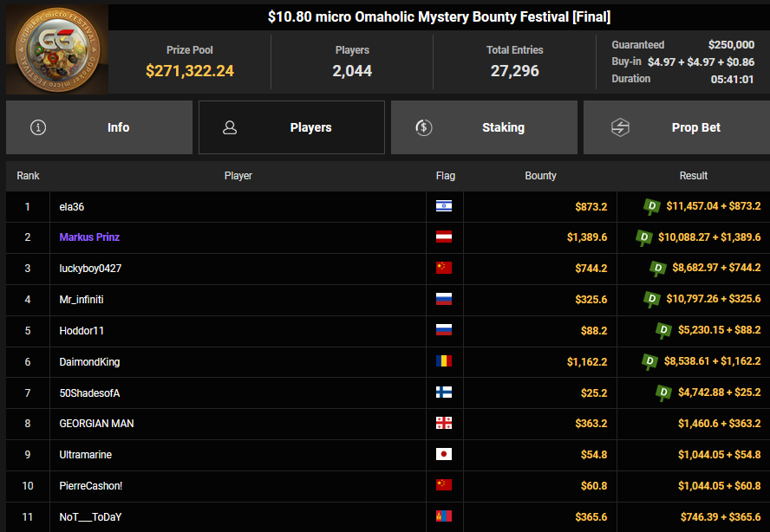Select player Markus Prinz

click(x=89, y=237)
